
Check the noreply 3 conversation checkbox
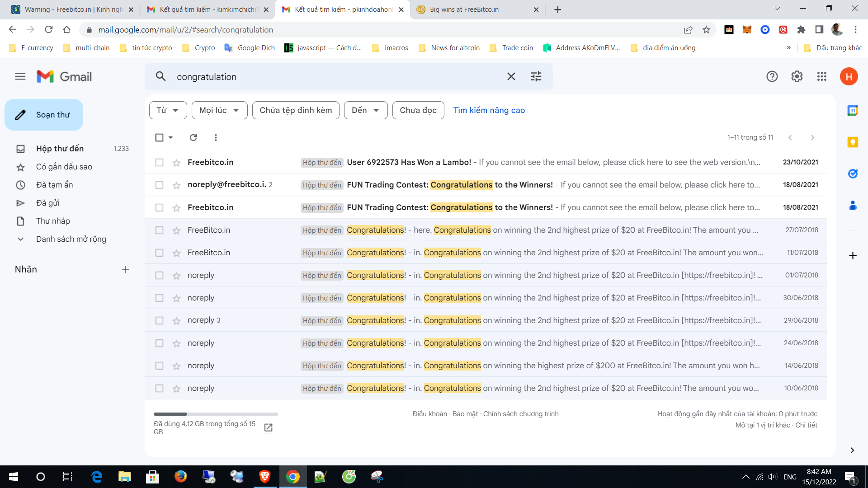(159, 320)
